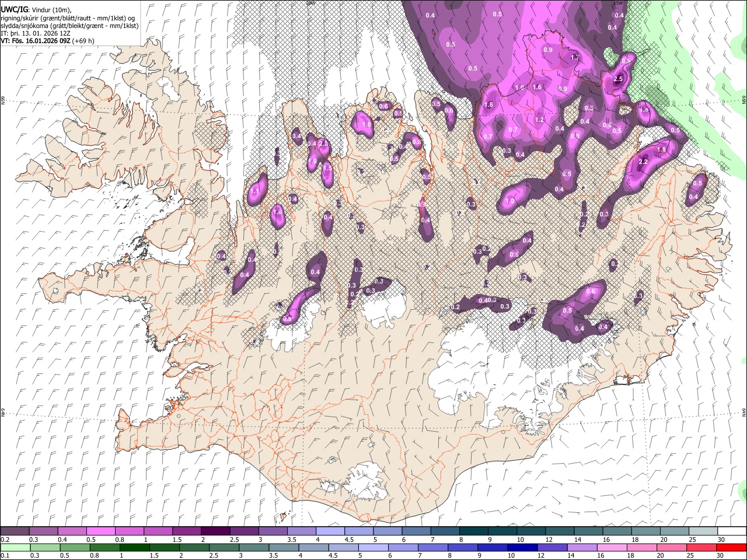747x560 pixels.
Task: Click the 14–16 light purple rain legend swatch
Action: click(x=582, y=547)
